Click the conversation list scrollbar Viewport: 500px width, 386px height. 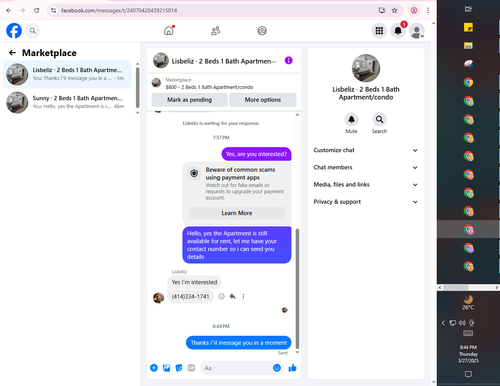click(x=138, y=88)
